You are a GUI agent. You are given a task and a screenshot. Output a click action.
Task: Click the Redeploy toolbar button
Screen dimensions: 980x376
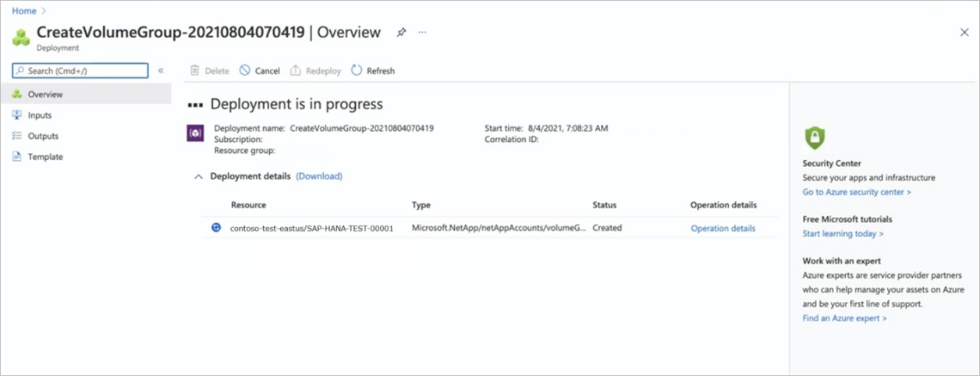(x=316, y=71)
